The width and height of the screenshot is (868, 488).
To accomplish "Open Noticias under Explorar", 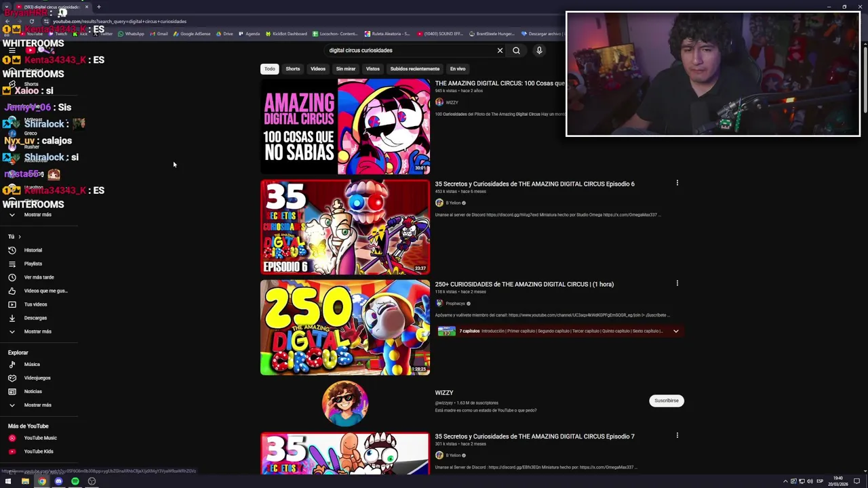I will click(33, 391).
